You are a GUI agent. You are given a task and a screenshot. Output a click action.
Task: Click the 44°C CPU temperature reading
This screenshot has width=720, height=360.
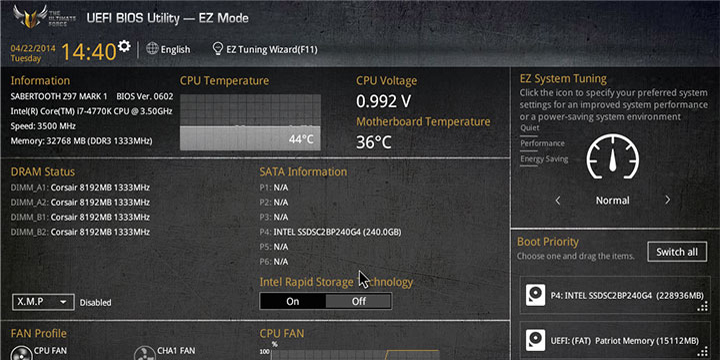click(x=301, y=139)
